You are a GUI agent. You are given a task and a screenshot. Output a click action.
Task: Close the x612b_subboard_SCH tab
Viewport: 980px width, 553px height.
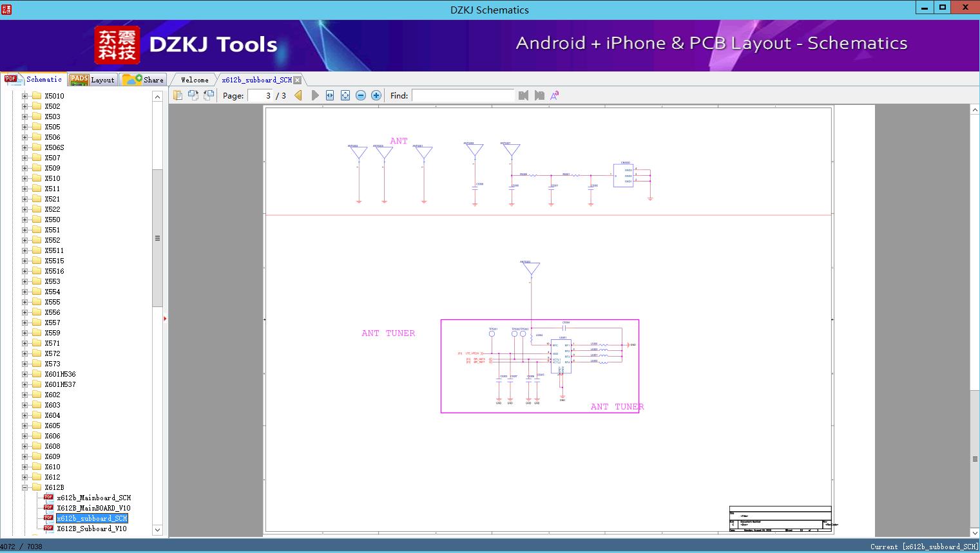point(298,80)
